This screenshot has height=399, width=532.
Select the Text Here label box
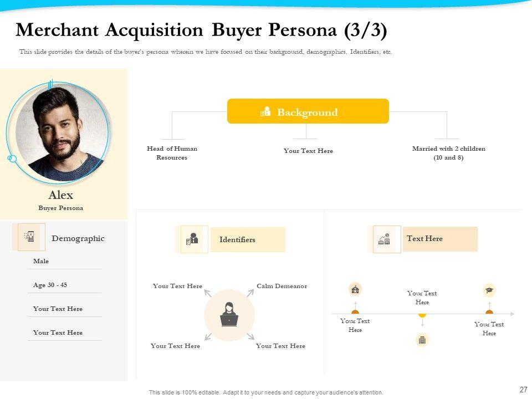click(440, 239)
